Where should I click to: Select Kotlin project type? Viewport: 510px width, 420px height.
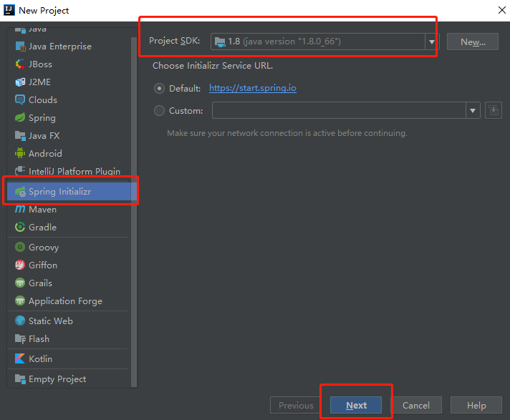tap(68, 358)
